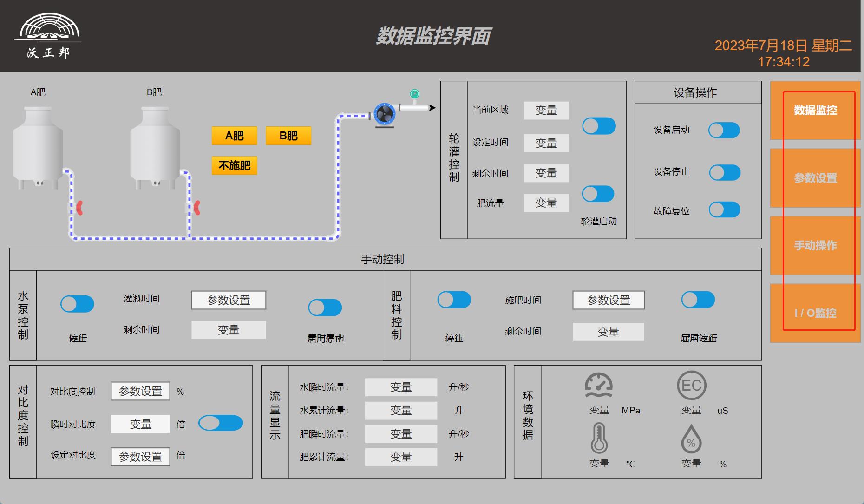Click the 剩余时间 变量 value in 轮灌控制

[546, 173]
